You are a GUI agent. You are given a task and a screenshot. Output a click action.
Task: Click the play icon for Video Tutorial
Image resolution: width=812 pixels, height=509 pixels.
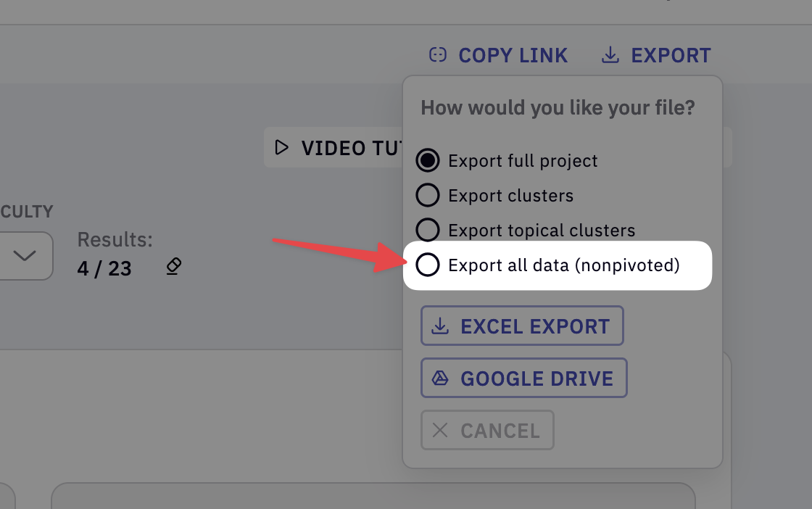(x=281, y=148)
